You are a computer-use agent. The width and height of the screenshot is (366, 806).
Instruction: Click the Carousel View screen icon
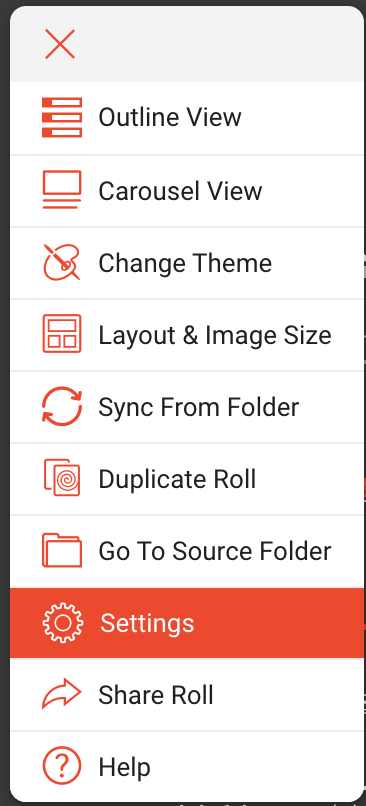[62, 190]
